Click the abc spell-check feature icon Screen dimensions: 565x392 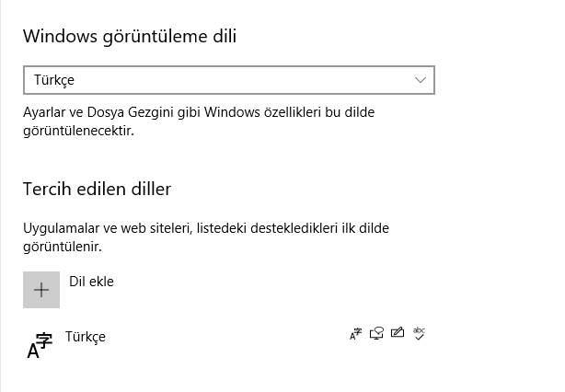pos(420,333)
